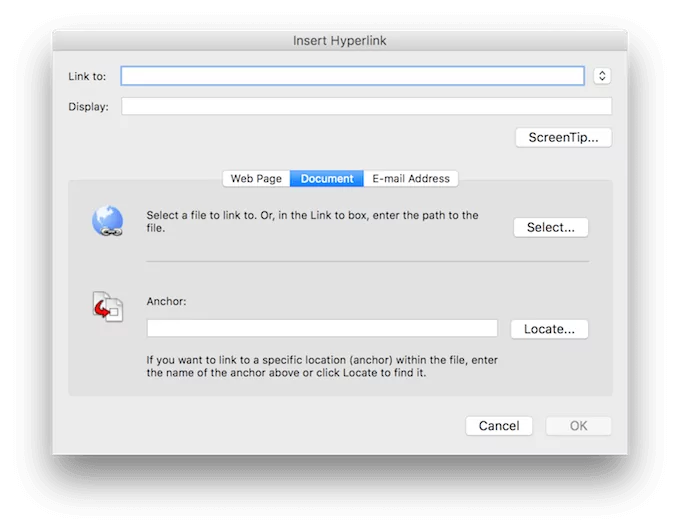Click the "Display:" field label
The width and height of the screenshot is (680, 531).
(88, 107)
